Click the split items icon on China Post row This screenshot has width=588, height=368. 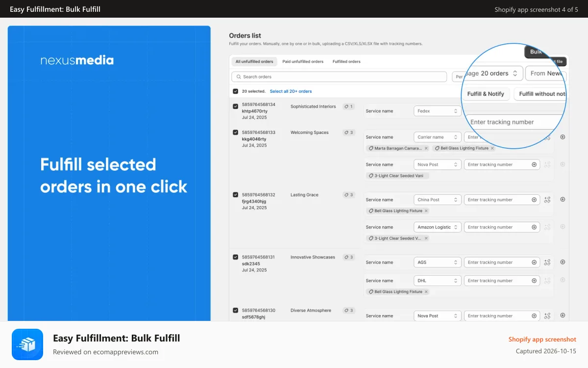coord(547,200)
